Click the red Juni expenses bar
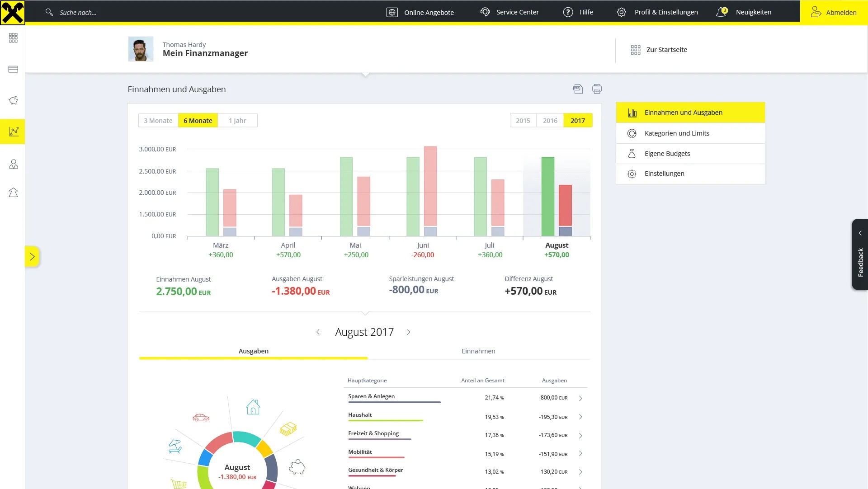Screen dimensions: 868x489 (x=430, y=185)
